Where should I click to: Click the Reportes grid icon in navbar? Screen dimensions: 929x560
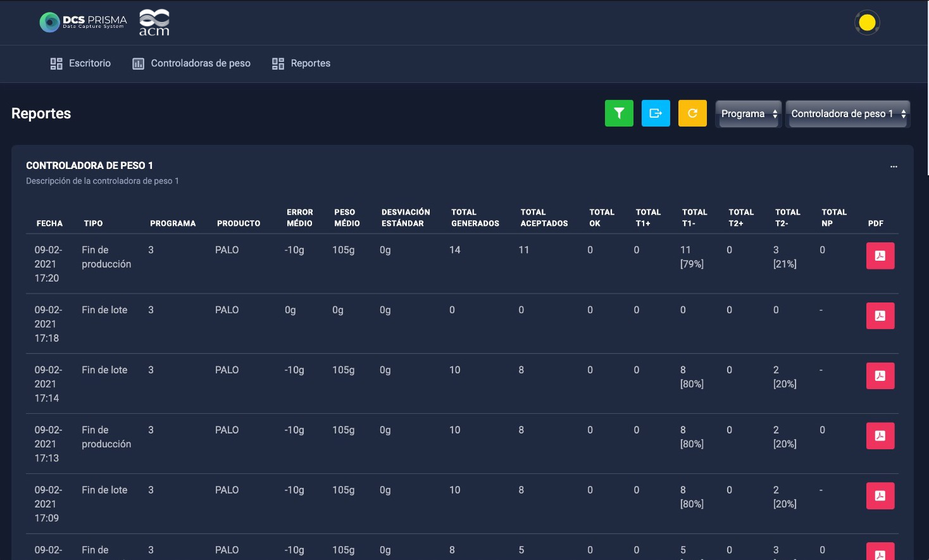point(278,63)
